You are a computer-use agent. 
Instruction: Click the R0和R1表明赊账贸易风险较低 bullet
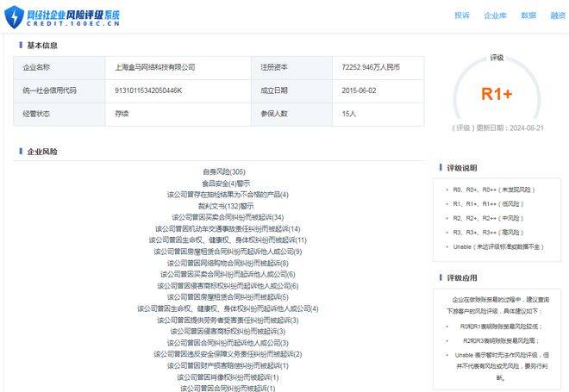[501, 327]
